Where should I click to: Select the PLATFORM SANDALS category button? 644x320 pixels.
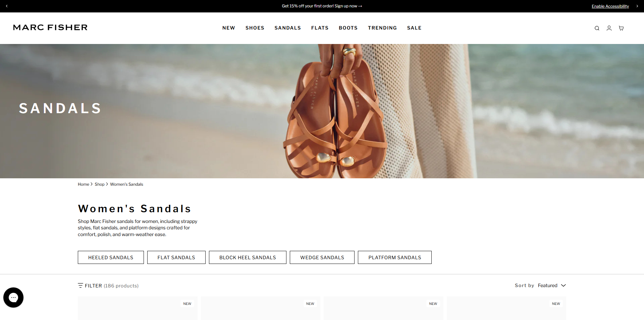[x=395, y=258]
